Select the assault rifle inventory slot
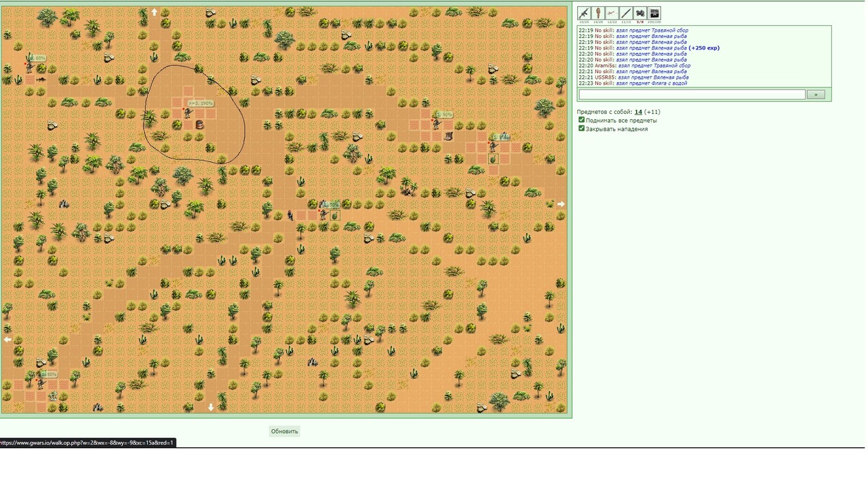The width and height of the screenshot is (868, 488). pos(584,13)
